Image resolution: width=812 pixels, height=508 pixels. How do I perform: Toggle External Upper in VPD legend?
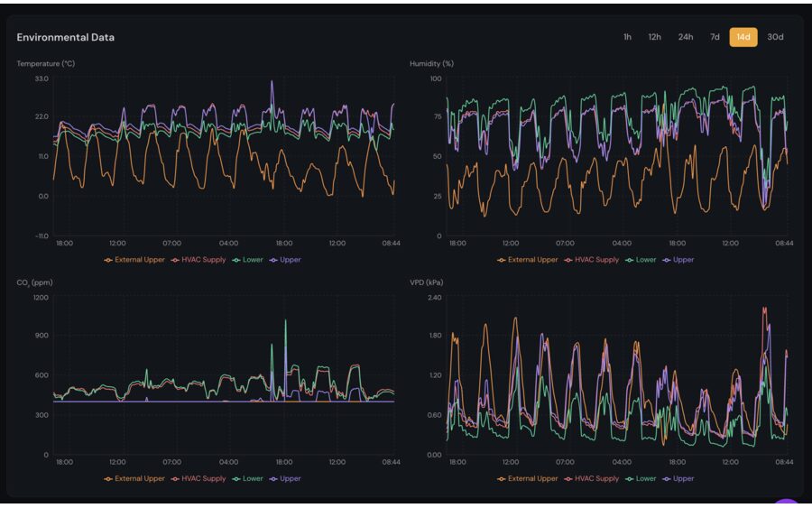tap(528, 479)
